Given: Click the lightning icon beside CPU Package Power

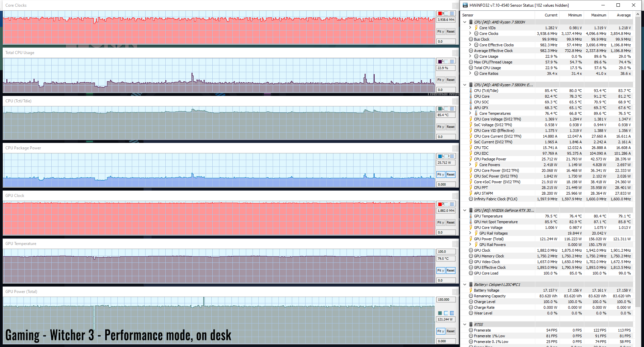Looking at the screenshot, I should [x=471, y=159].
